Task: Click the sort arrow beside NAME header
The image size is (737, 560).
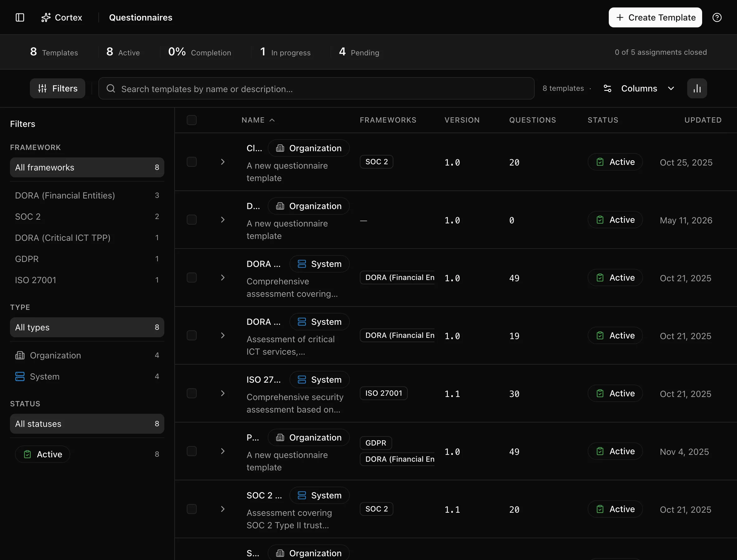Action: pos(272,120)
